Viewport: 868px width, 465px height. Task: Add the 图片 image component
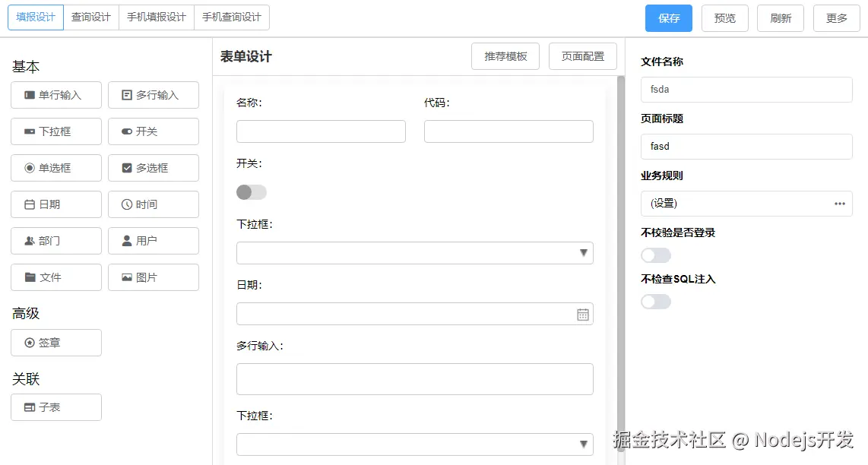(x=153, y=277)
